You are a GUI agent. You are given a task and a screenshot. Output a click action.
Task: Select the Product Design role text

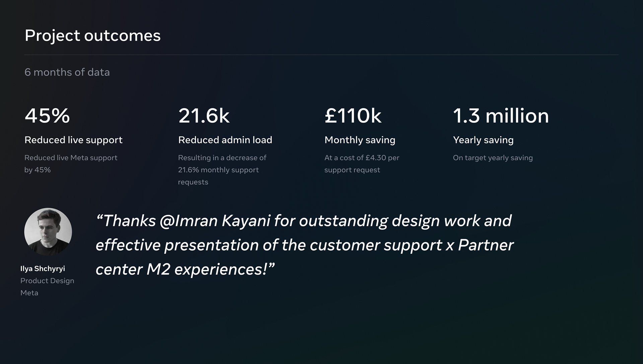[47, 281]
